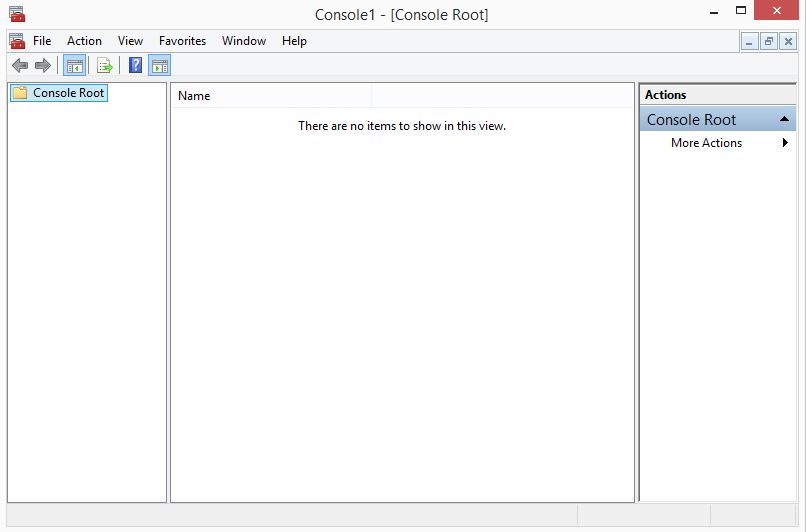The image size is (806, 532).
Task: Toggle Show/Hide Console Tree button
Action: [x=75, y=65]
